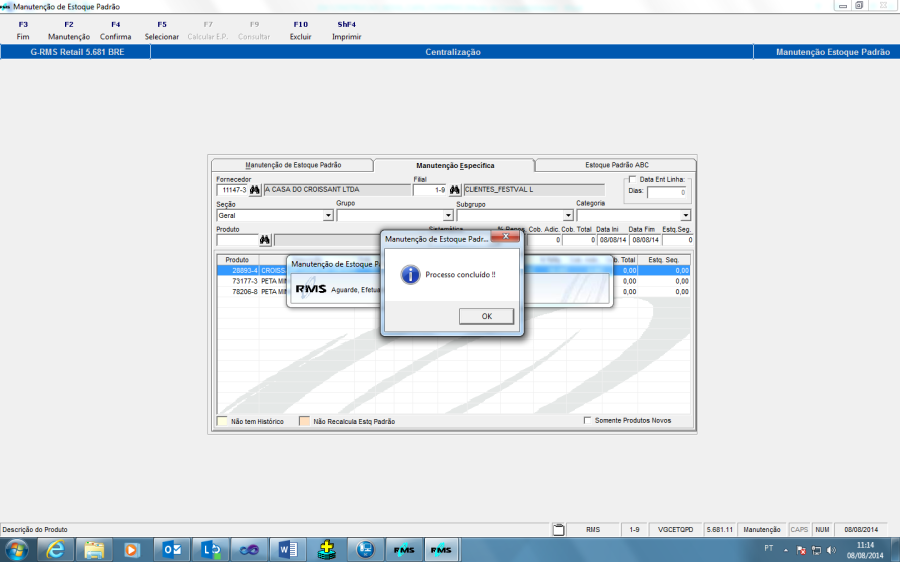Select product row 28893-4
Image resolution: width=900 pixels, height=562 pixels.
coord(453,270)
